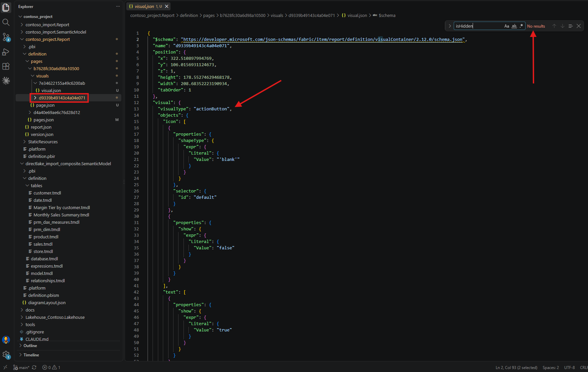This screenshot has height=372, width=588.
Task: Expand the d4a40e69ae6c76d28d12 folder
Action: pos(57,112)
